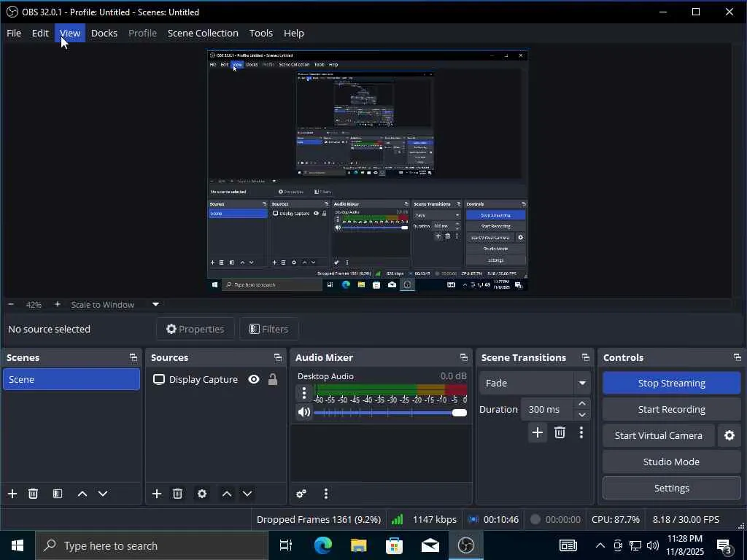Add a scene transition with plus icon
747x560 pixels.
coord(538,432)
